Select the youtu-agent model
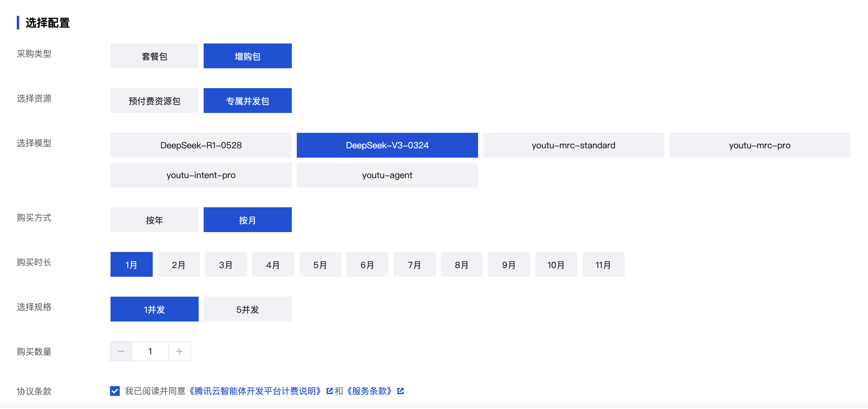This screenshot has height=409, width=868. tap(387, 175)
